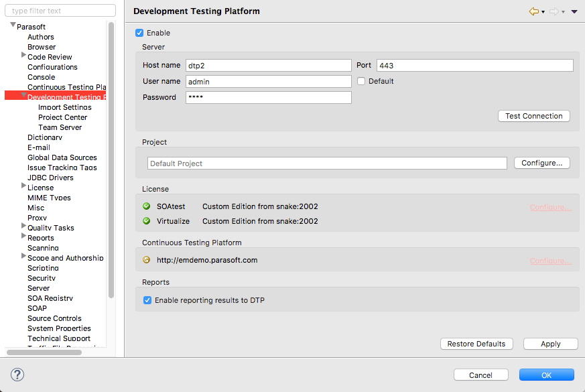Select Scripting in the tree
This screenshot has height=392, width=585.
coord(43,269)
